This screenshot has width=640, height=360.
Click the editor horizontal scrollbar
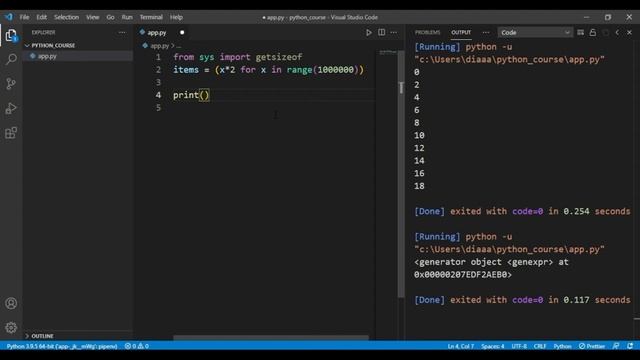point(271,338)
